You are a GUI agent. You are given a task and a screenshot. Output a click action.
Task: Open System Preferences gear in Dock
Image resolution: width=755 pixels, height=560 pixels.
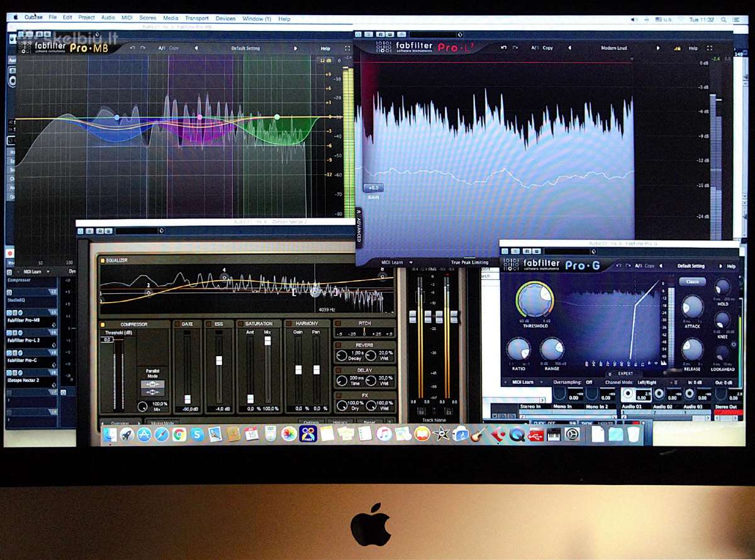(x=572, y=434)
